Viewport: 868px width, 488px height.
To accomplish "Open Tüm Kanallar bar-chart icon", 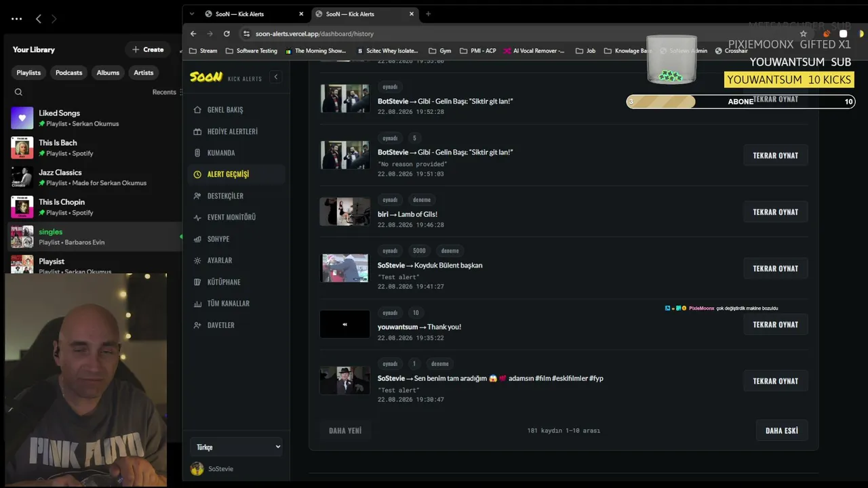I will [x=197, y=304].
